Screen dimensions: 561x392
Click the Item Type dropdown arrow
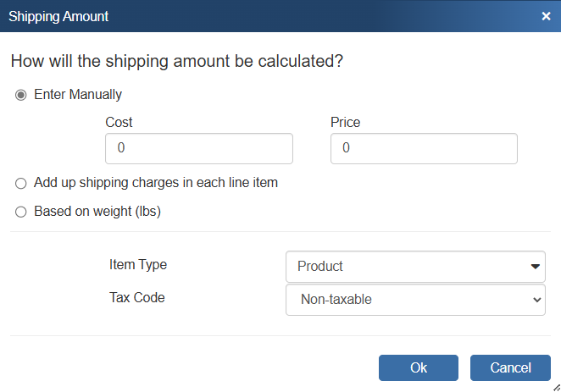point(535,266)
